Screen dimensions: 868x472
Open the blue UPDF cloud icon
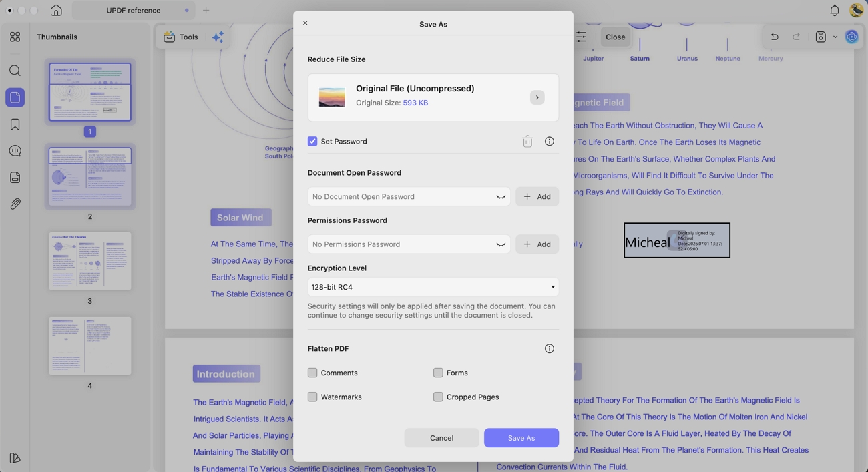[x=851, y=37]
